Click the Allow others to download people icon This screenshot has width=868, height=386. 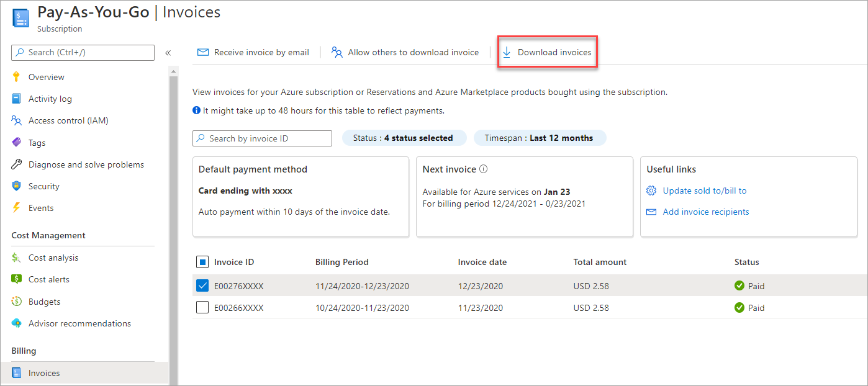(x=337, y=53)
